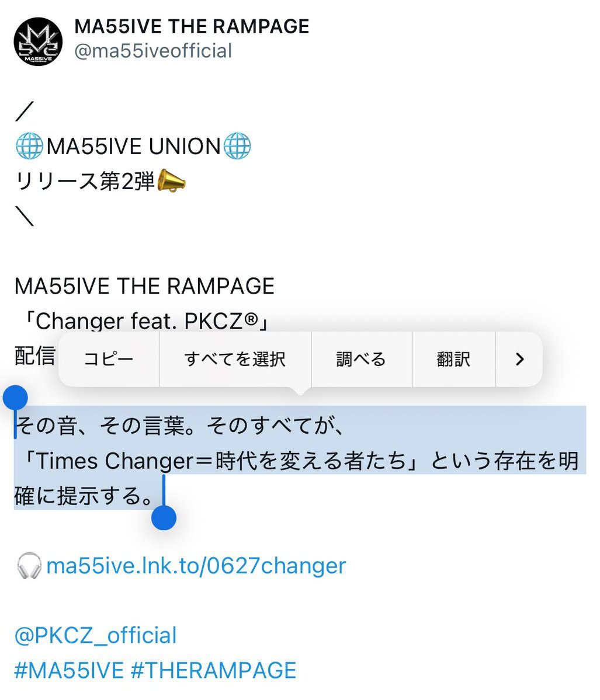
Task: Choose コピー in the context menu
Action: 109,360
